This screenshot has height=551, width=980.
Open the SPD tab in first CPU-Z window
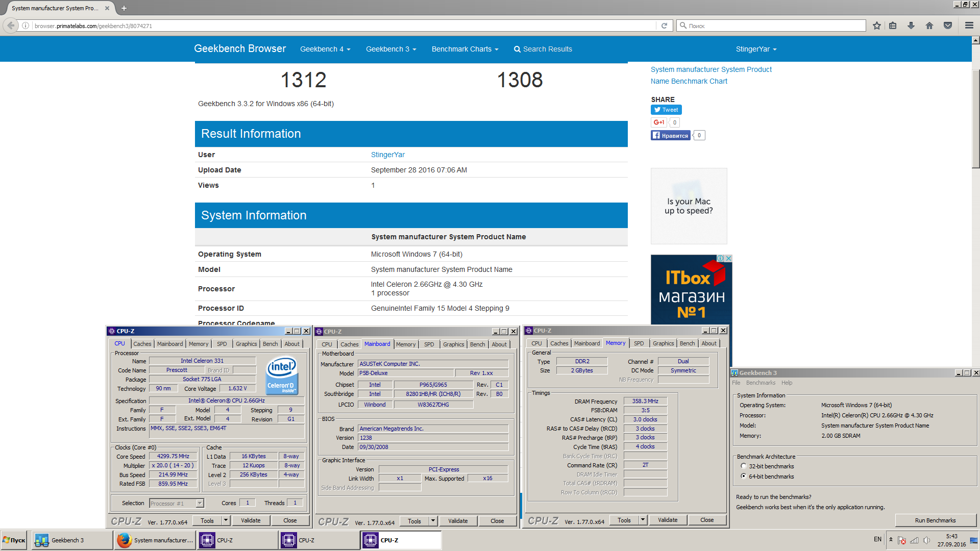(222, 344)
